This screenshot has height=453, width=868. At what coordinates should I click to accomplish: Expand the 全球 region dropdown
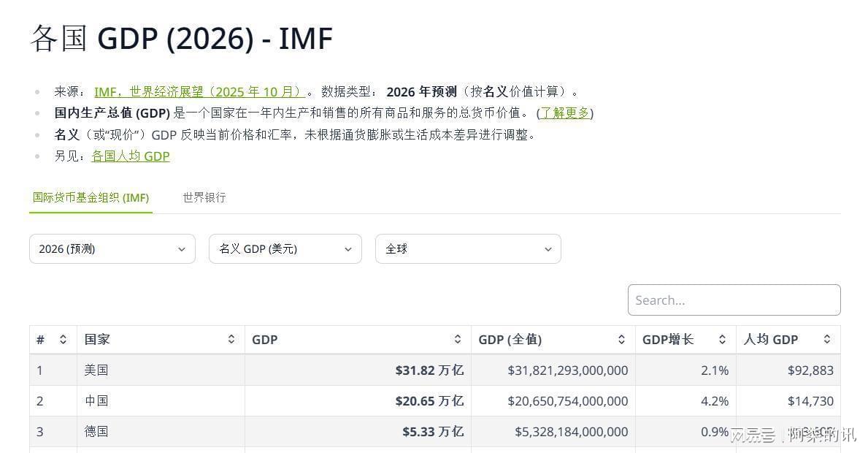[x=468, y=249]
